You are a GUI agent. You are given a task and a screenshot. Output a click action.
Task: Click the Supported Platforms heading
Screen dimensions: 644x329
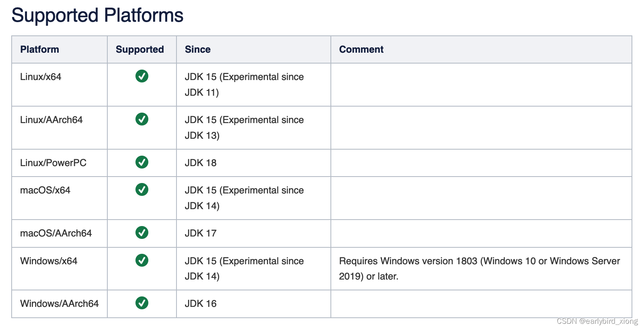click(x=97, y=16)
